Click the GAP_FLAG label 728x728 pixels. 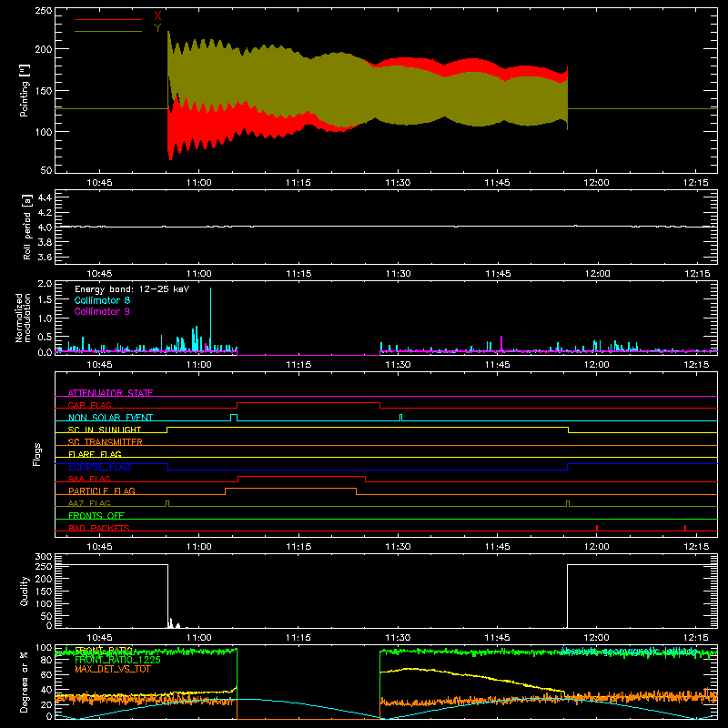click(x=89, y=405)
